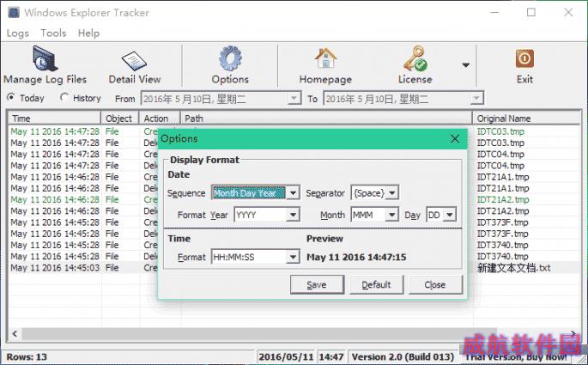Click the horizontal scrollbar left arrow
The height and width of the screenshot is (365, 588).
tap(15, 333)
